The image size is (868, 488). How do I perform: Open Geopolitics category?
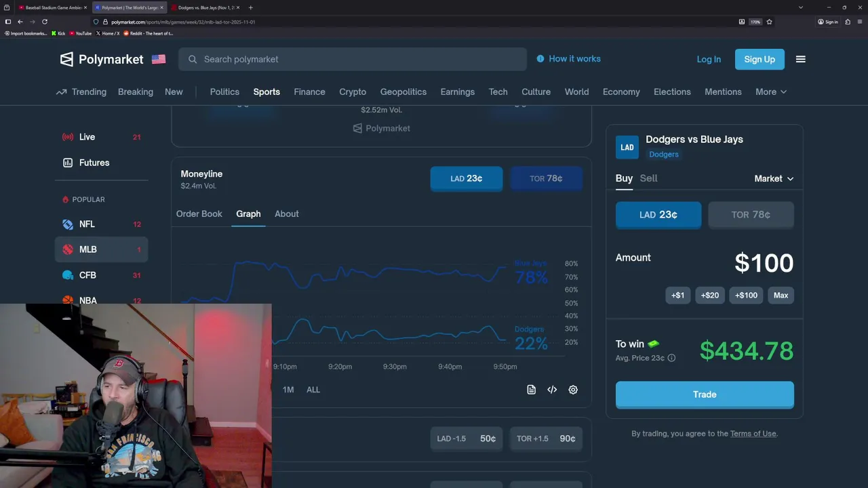click(403, 91)
